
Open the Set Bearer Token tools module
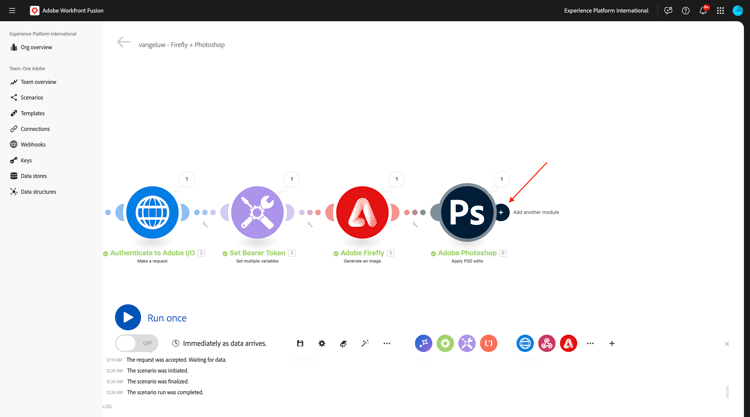(257, 212)
